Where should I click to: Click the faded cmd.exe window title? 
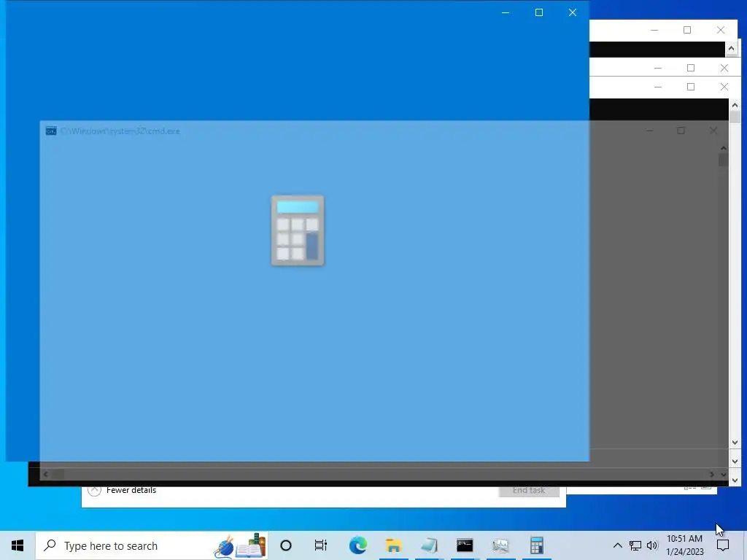click(x=120, y=131)
